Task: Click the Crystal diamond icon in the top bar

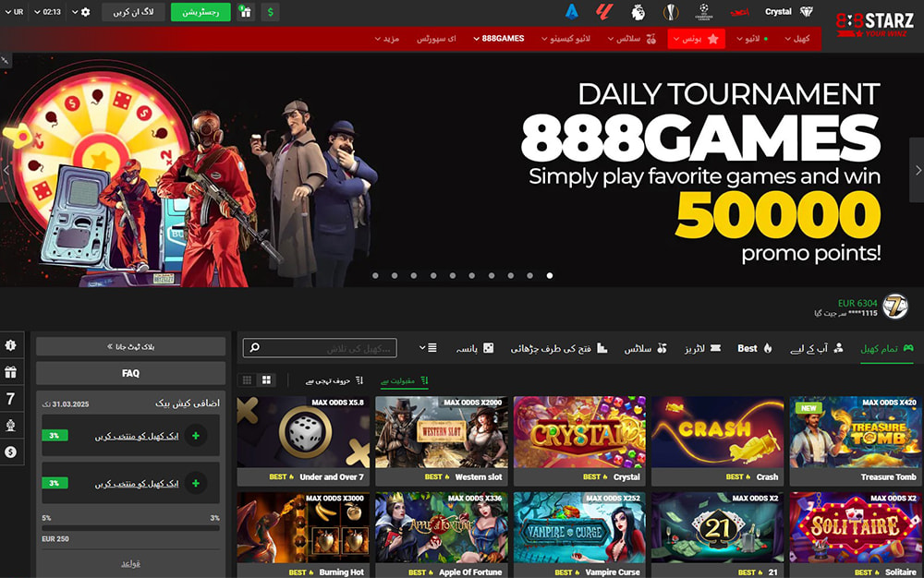Action: 807,12
